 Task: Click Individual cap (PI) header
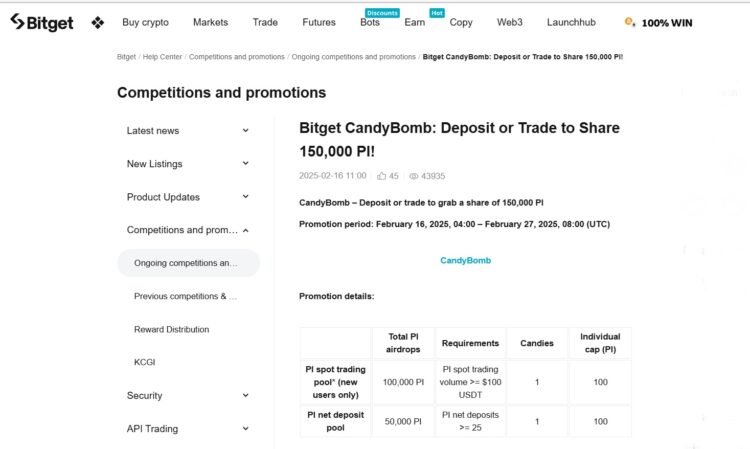pos(600,343)
